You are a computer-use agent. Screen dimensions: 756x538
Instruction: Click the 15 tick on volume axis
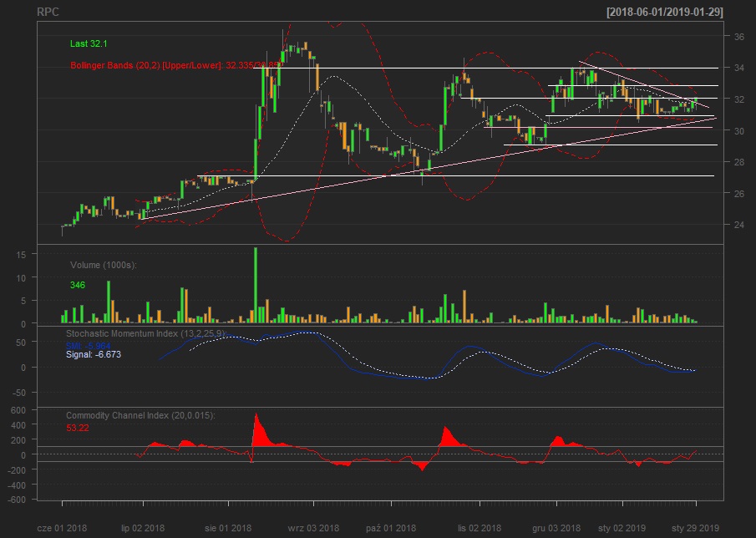[x=21, y=254]
